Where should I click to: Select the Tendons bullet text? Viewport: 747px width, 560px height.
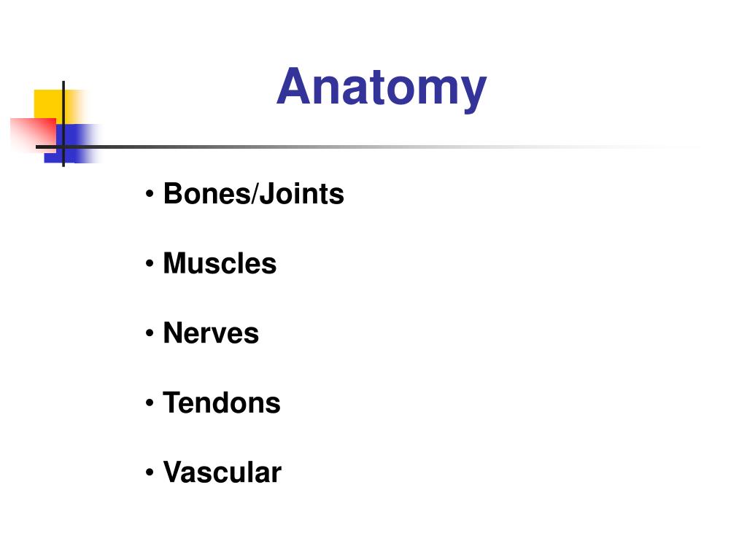click(x=222, y=402)
